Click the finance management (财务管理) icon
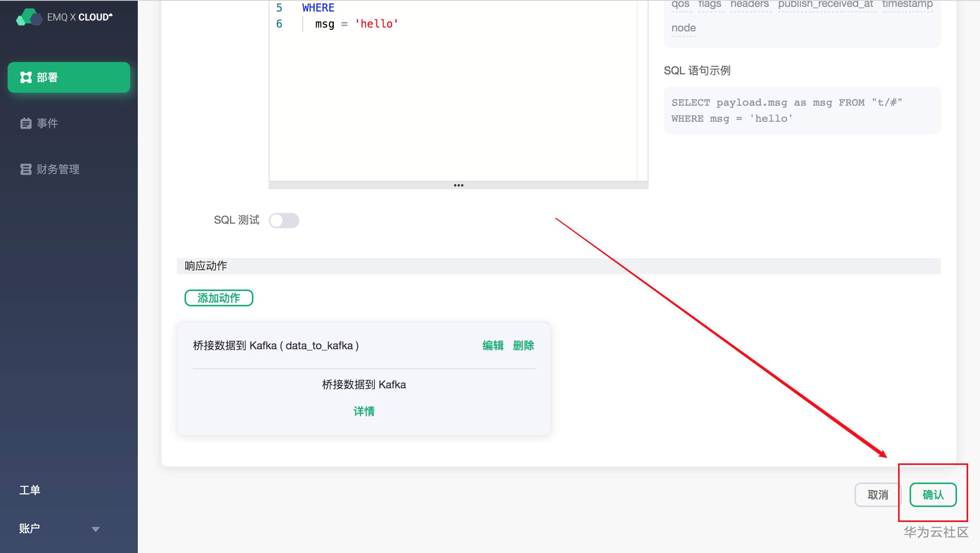This screenshot has width=980, height=553. coord(26,169)
